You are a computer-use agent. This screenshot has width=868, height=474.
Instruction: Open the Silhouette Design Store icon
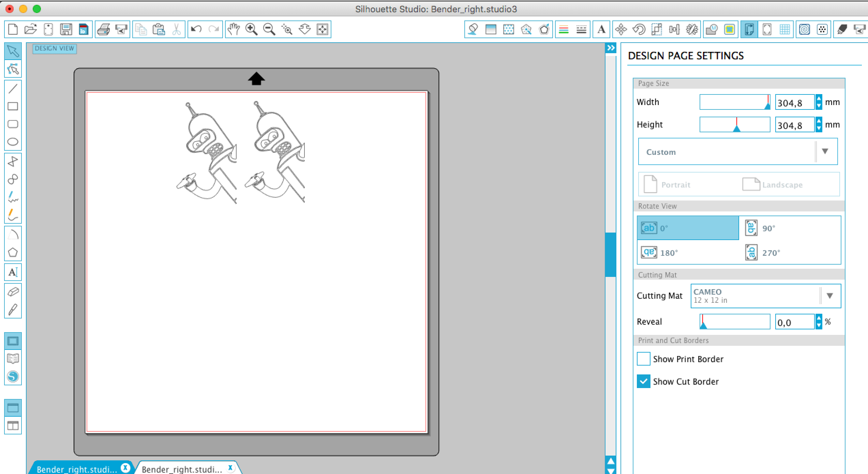(13, 376)
